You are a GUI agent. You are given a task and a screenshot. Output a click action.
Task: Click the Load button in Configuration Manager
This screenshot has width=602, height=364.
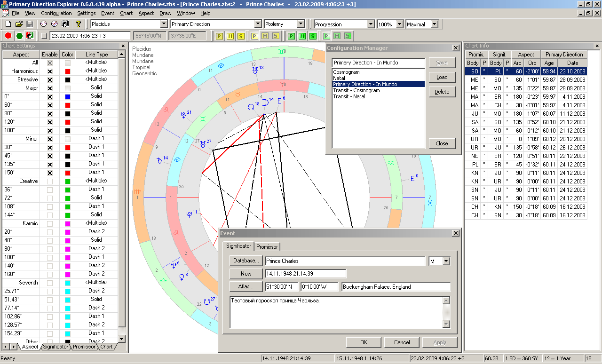[x=442, y=77]
